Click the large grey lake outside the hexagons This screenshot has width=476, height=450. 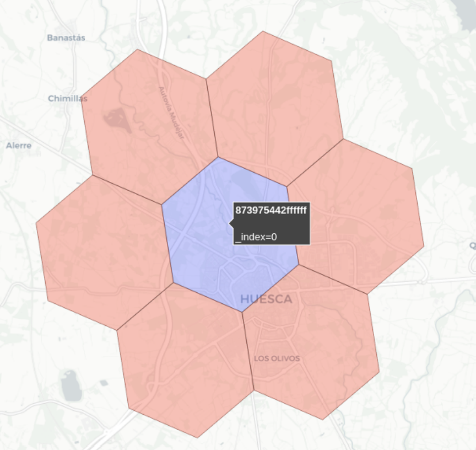click(x=71, y=386)
